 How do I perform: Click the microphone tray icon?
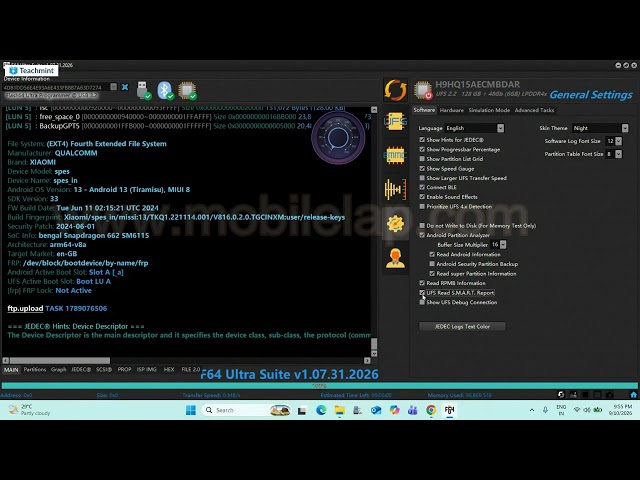click(x=545, y=410)
